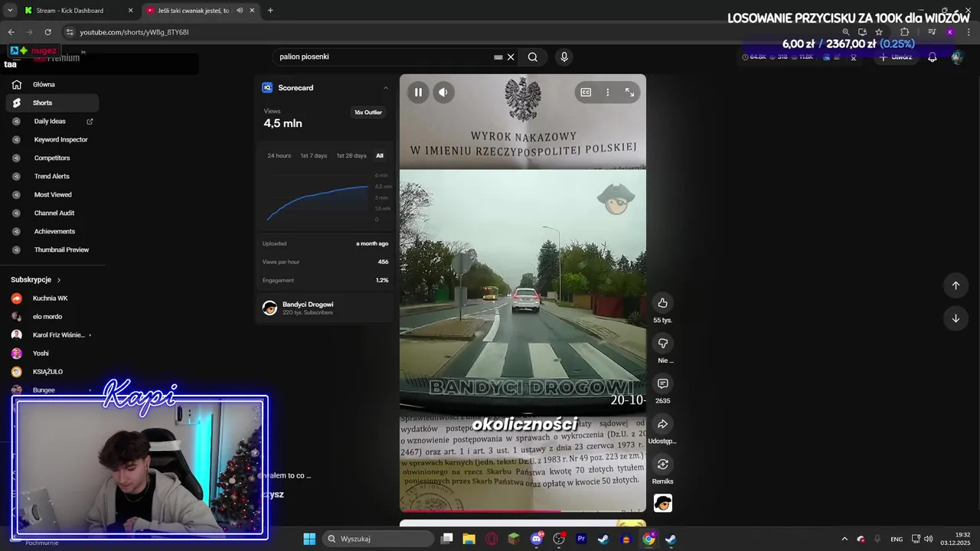Viewport: 980px width, 551px height.
Task: Open the elo mordo subscription
Action: 52,317
